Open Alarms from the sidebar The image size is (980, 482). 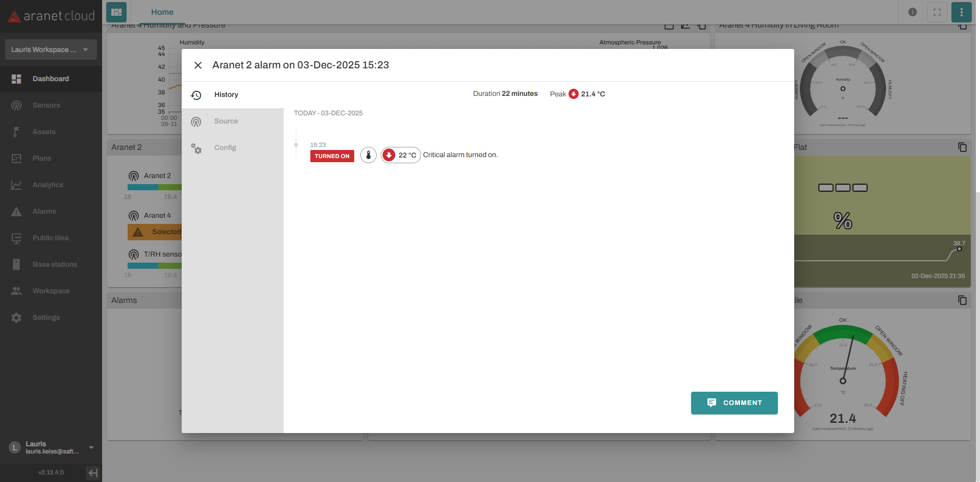(x=44, y=212)
